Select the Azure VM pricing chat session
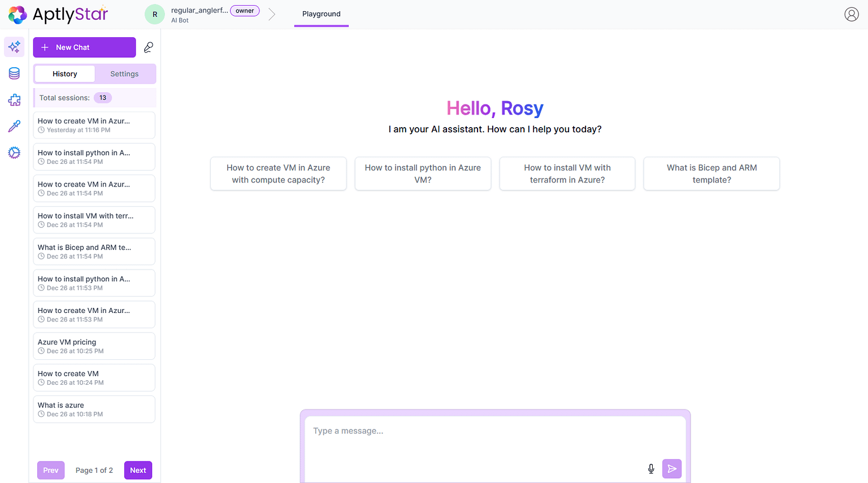 pos(94,346)
